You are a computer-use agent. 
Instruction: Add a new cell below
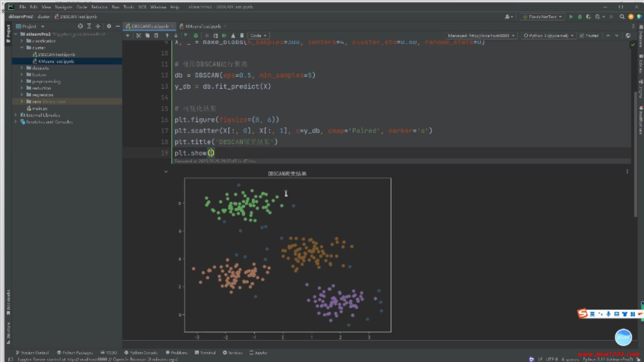(x=127, y=36)
